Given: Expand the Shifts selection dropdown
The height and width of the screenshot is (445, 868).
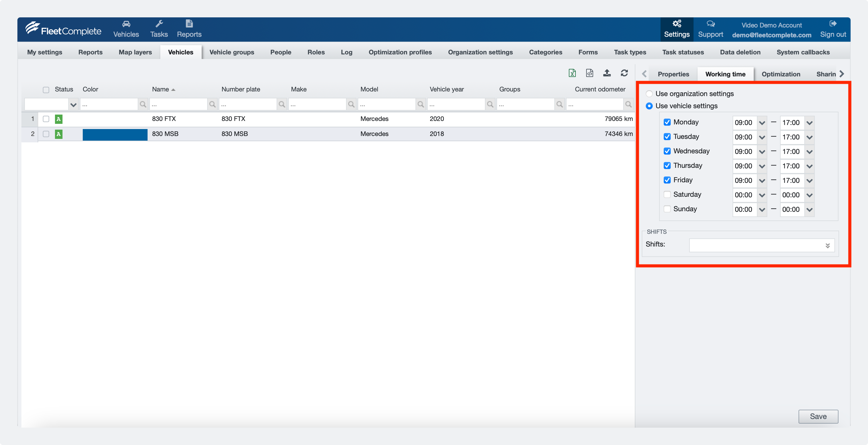Looking at the screenshot, I should tap(827, 245).
